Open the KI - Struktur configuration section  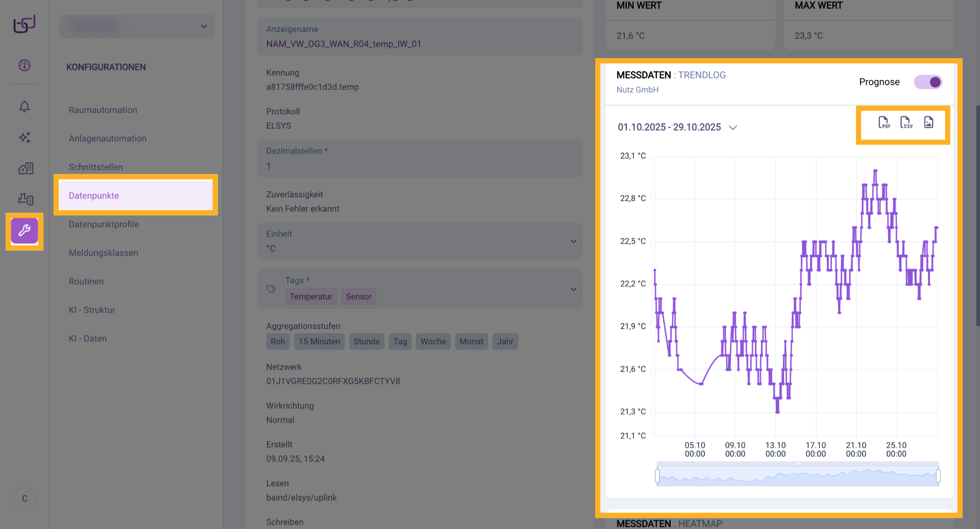(x=92, y=310)
